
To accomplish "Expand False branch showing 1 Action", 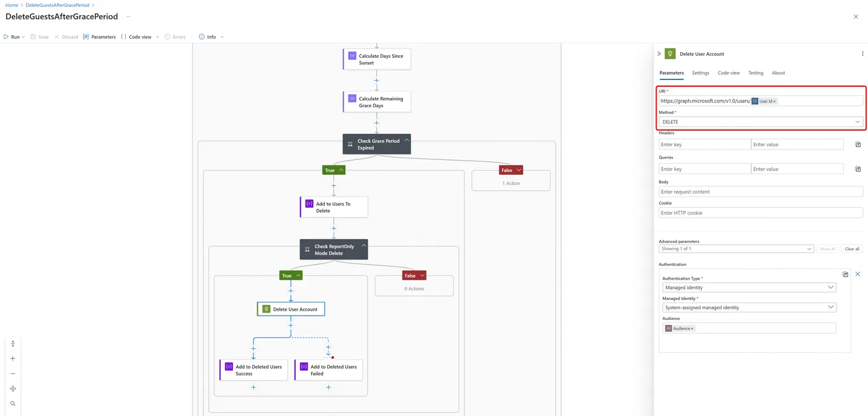I will pyautogui.click(x=511, y=170).
